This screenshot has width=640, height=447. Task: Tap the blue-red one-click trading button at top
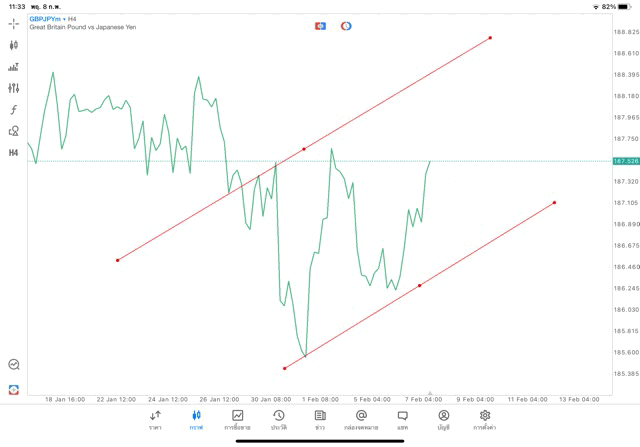(x=321, y=26)
